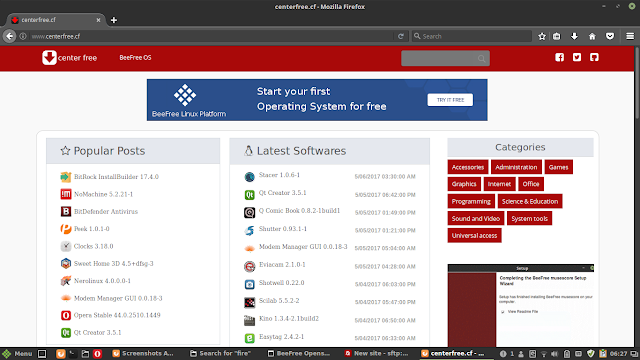The image size is (640, 360).
Task: Open the Twitter icon in the site header
Action: [577, 58]
